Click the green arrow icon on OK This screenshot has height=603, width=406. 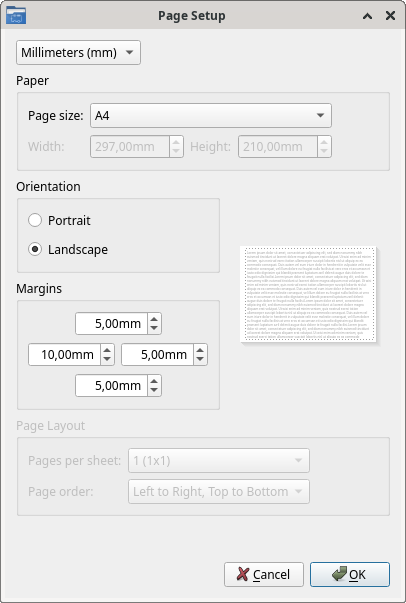tap(339, 574)
